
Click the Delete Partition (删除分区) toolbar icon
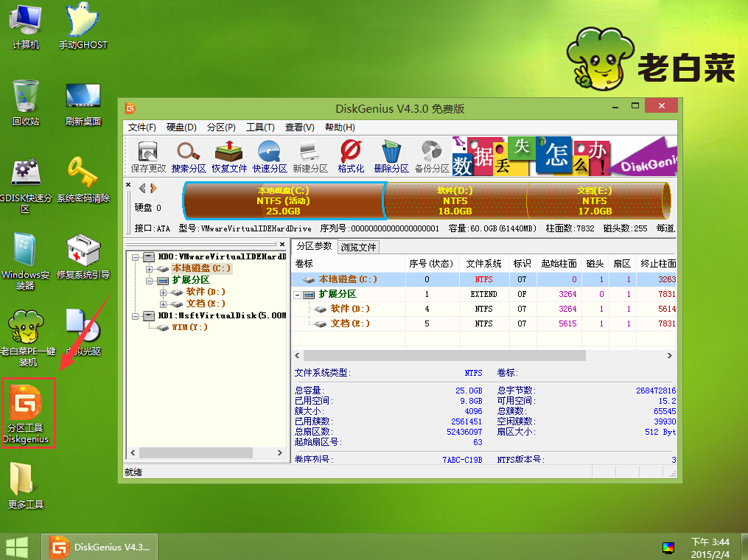point(391,157)
